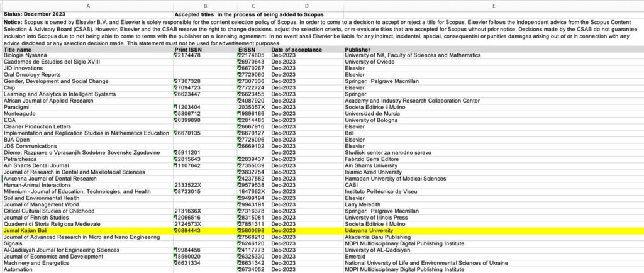Click the 'EISSN' header cell

tap(253, 50)
